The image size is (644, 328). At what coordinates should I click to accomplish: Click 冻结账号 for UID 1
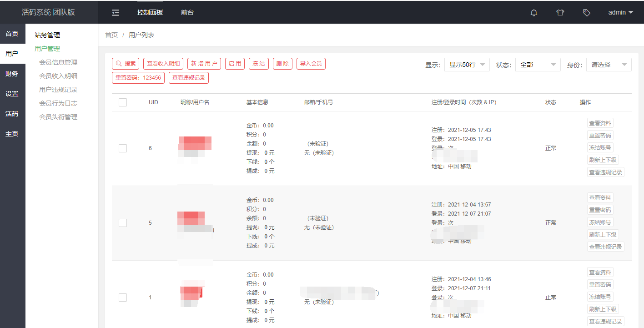tap(600, 297)
